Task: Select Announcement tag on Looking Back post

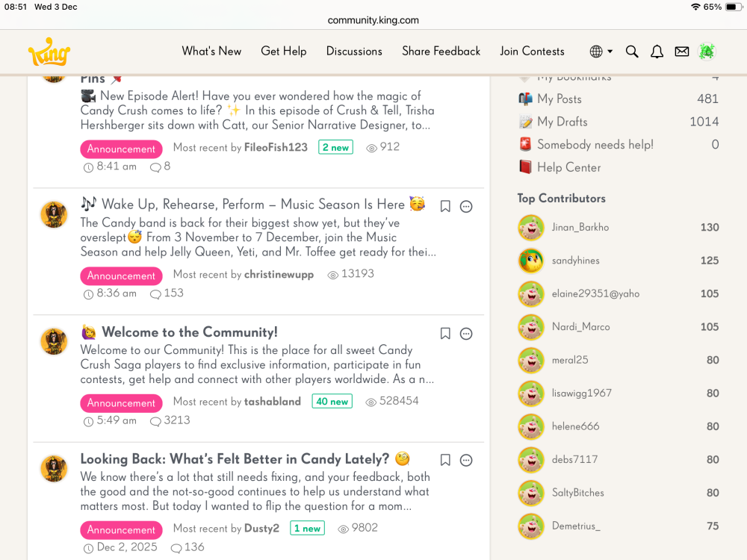Action: (x=121, y=529)
